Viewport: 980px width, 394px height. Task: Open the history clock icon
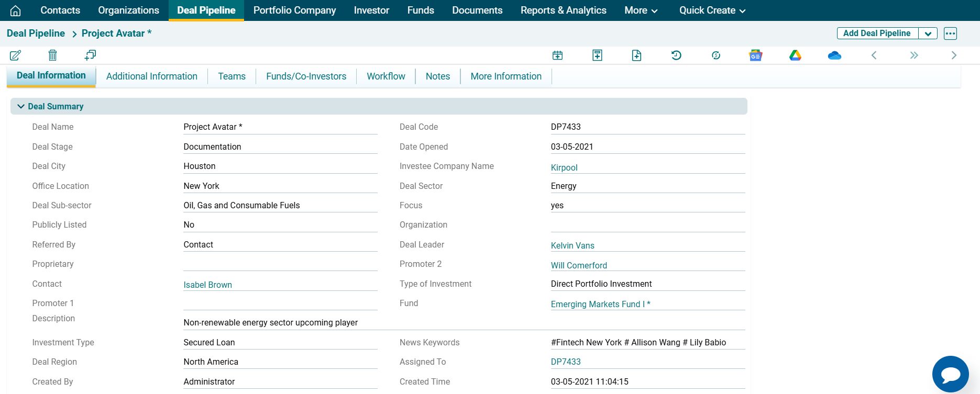676,55
